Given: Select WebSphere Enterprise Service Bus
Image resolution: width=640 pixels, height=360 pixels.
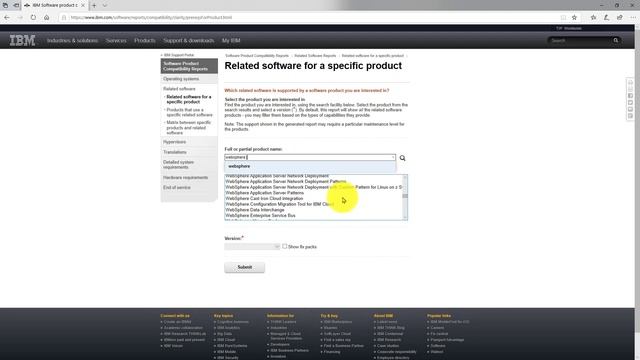Looking at the screenshot, I should tap(260, 216).
